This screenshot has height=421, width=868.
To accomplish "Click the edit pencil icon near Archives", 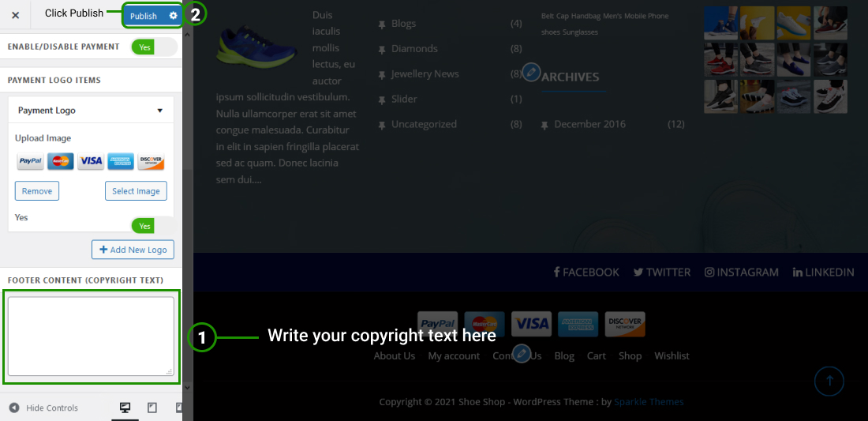I will [531, 72].
